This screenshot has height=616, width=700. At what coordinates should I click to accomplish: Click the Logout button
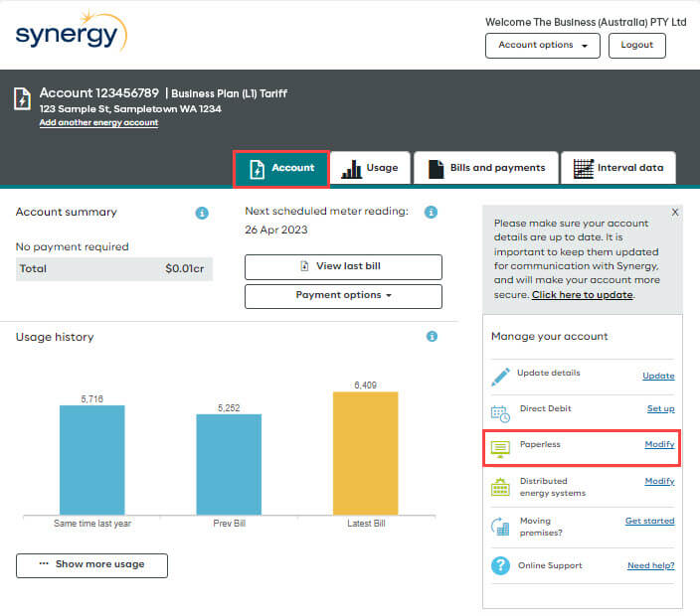point(637,46)
